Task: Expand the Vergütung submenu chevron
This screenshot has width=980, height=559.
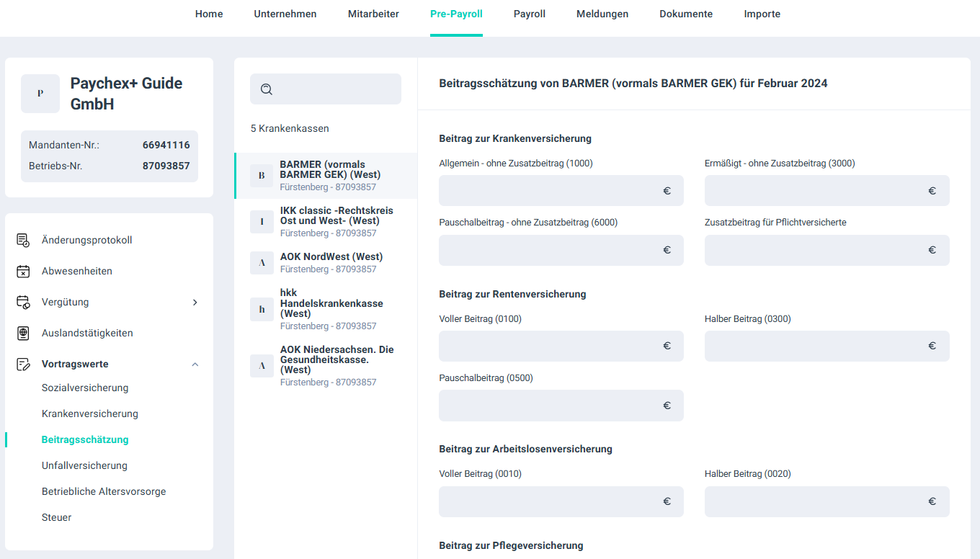Action: point(195,303)
